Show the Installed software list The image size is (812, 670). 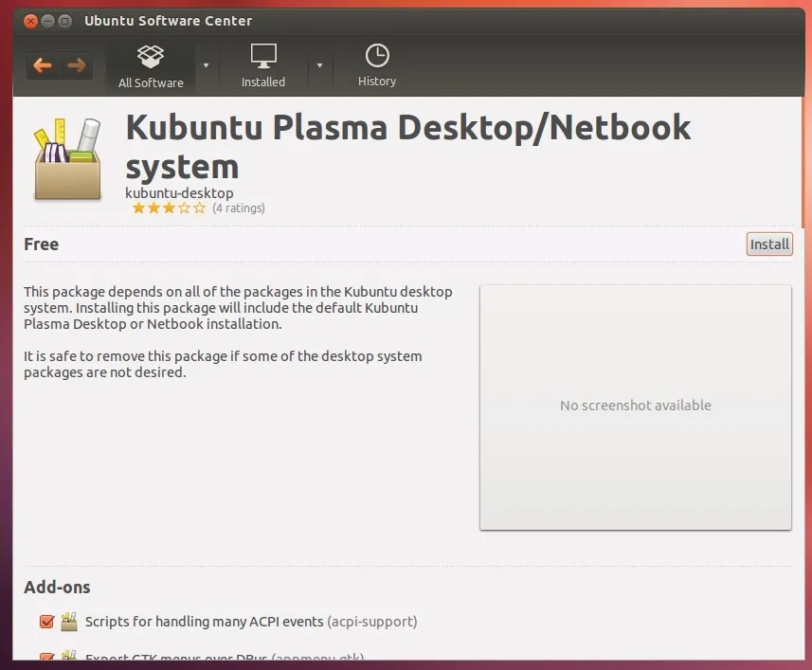point(263,65)
